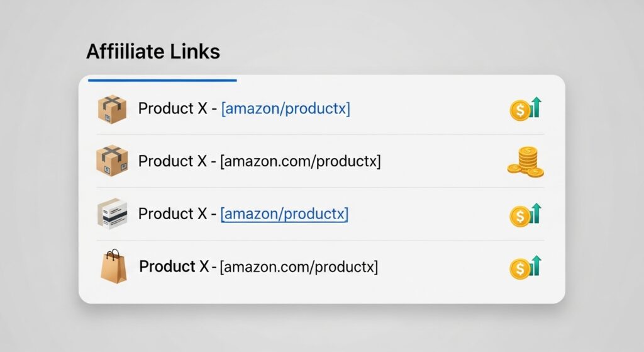The image size is (644, 352).
Task: Open the underlined [amazon/productx] link in the third row
Action: 284,214
